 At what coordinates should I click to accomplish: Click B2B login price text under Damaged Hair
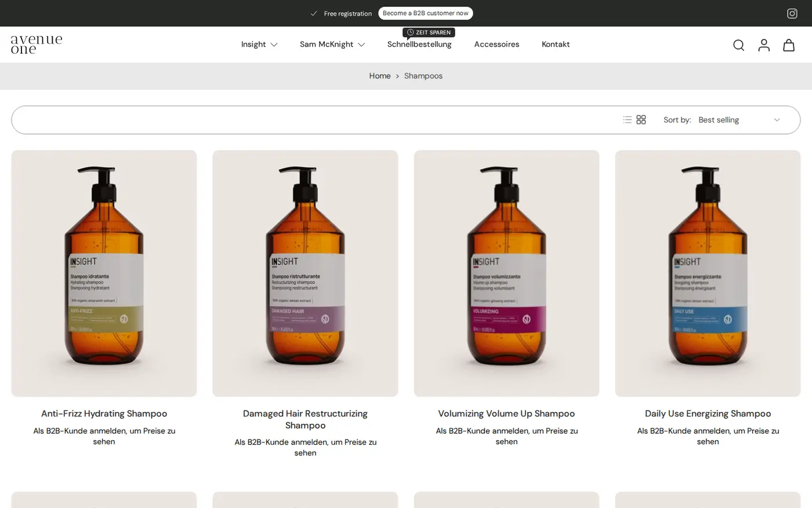point(305,448)
